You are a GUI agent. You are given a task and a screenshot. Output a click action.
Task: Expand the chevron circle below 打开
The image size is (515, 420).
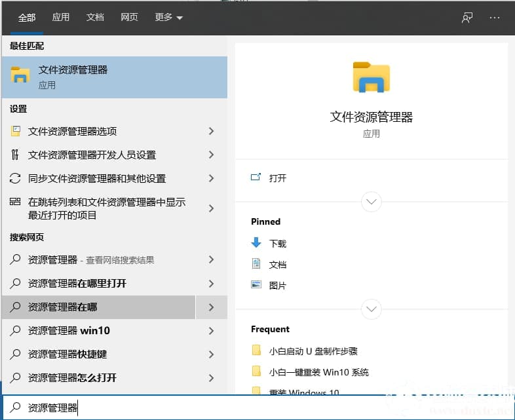coord(371,201)
